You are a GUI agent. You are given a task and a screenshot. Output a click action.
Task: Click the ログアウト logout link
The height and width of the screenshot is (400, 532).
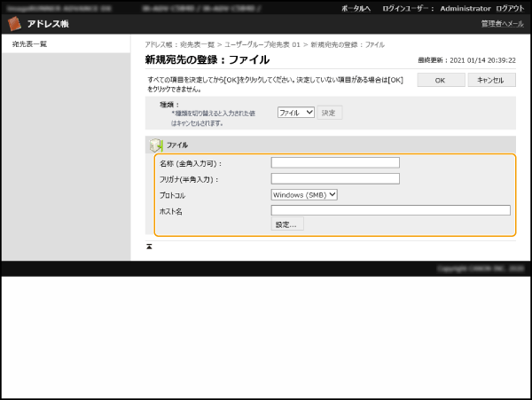coord(510,7)
